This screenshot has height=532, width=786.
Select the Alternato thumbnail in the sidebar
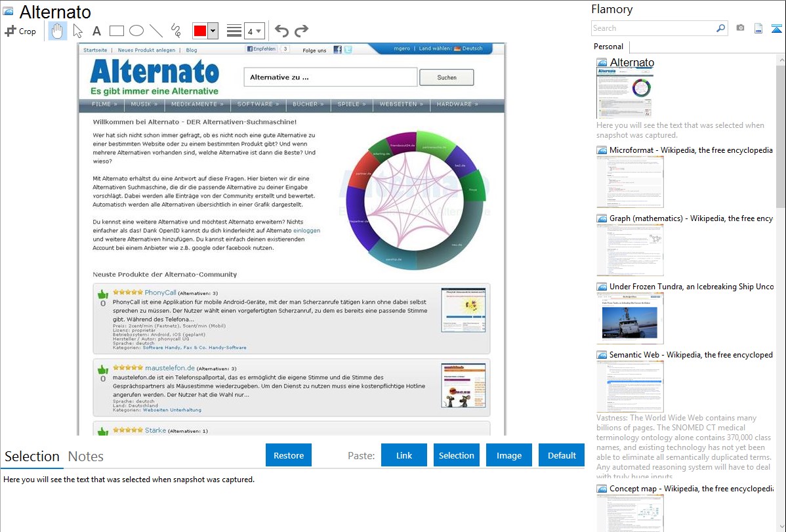625,93
